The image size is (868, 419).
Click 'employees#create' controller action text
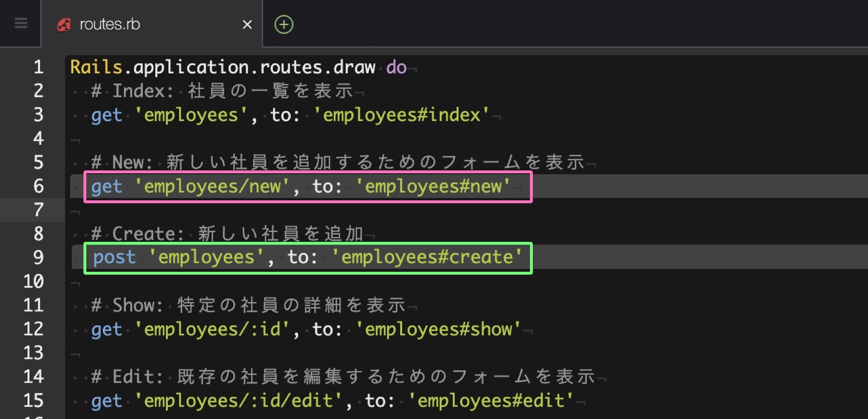(427, 258)
